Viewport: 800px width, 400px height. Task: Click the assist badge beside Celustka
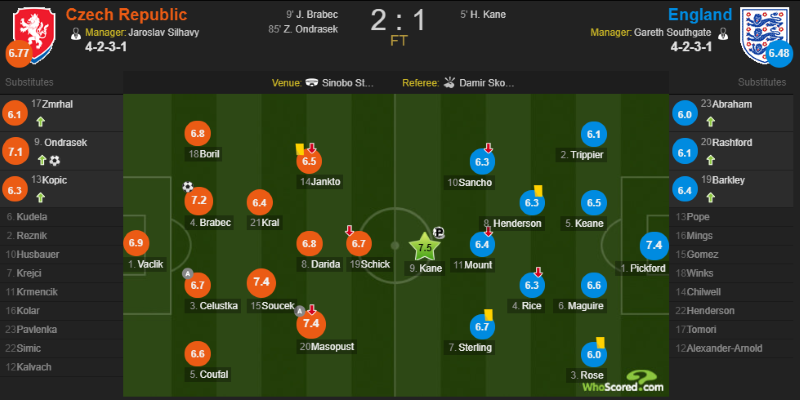[x=187, y=273]
